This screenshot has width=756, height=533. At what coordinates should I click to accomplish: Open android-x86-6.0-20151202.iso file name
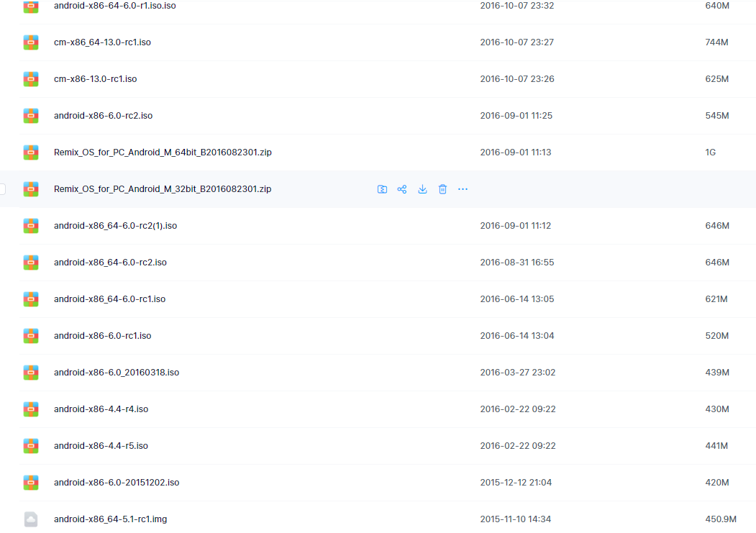point(117,482)
